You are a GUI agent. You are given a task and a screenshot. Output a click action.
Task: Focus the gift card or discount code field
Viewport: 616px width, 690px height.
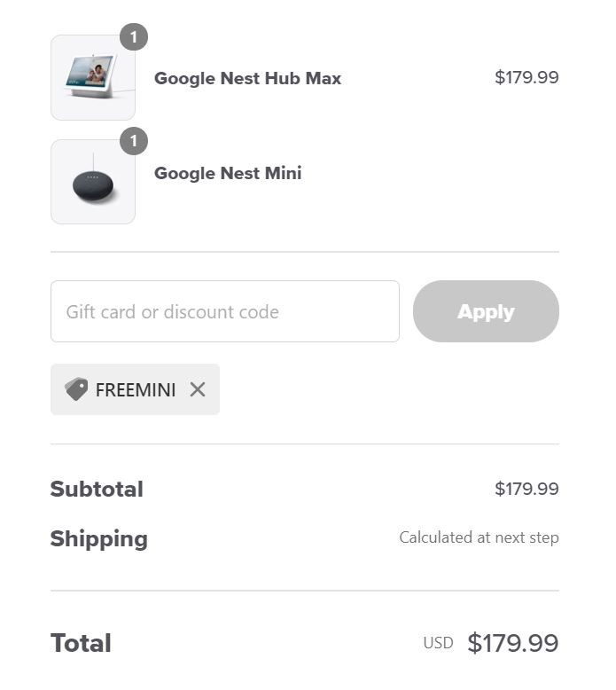pos(225,311)
